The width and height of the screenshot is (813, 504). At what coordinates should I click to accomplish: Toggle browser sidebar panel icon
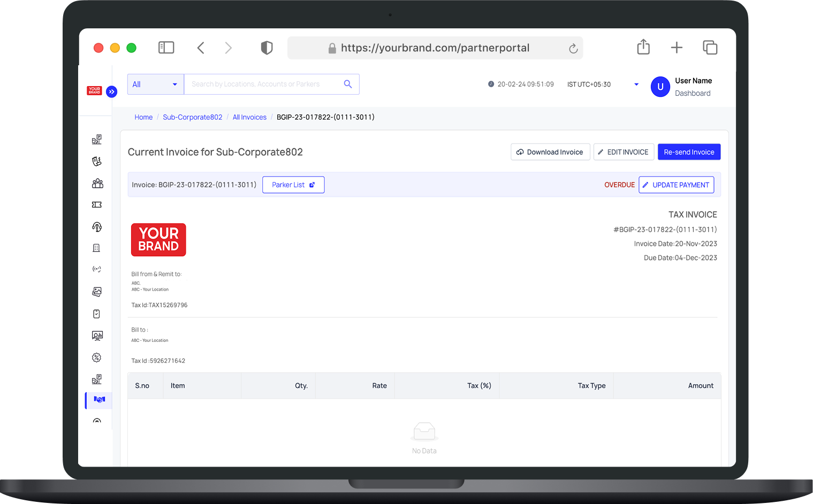pos(166,48)
